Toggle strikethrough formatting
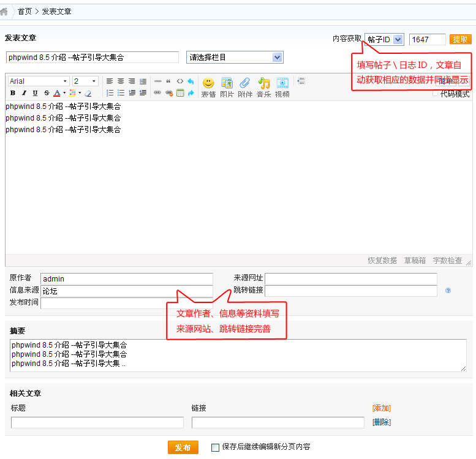476x459 pixels. click(x=47, y=93)
